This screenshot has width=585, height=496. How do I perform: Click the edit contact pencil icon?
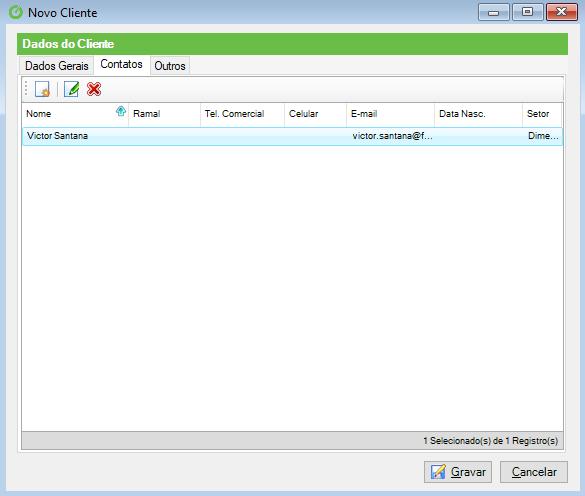71,89
